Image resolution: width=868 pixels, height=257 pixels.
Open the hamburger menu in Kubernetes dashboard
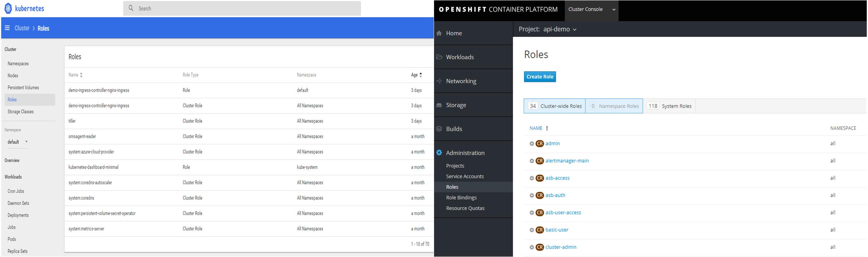[x=7, y=28]
